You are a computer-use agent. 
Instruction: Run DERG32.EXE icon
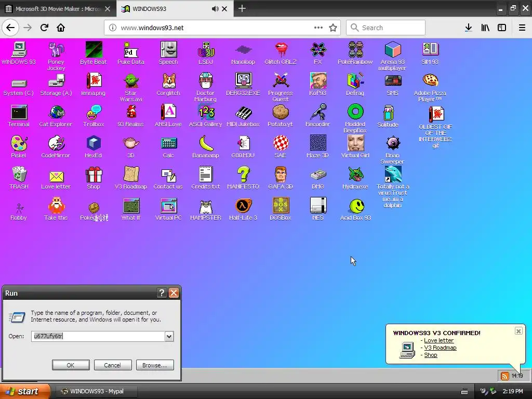(x=243, y=81)
